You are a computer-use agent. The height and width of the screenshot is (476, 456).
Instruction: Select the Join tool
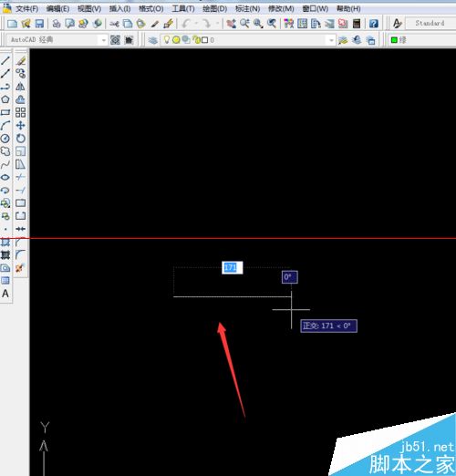21,229
